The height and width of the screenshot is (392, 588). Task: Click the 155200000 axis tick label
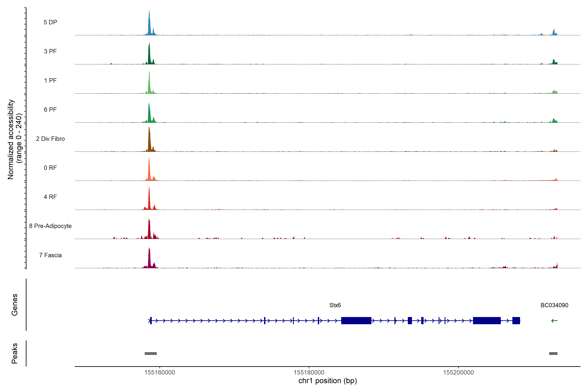pyautogui.click(x=458, y=373)
